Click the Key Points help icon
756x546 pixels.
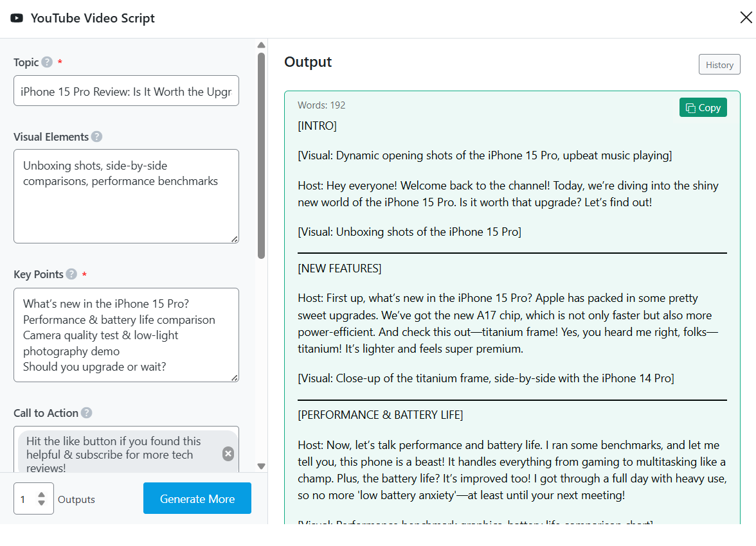(x=71, y=274)
